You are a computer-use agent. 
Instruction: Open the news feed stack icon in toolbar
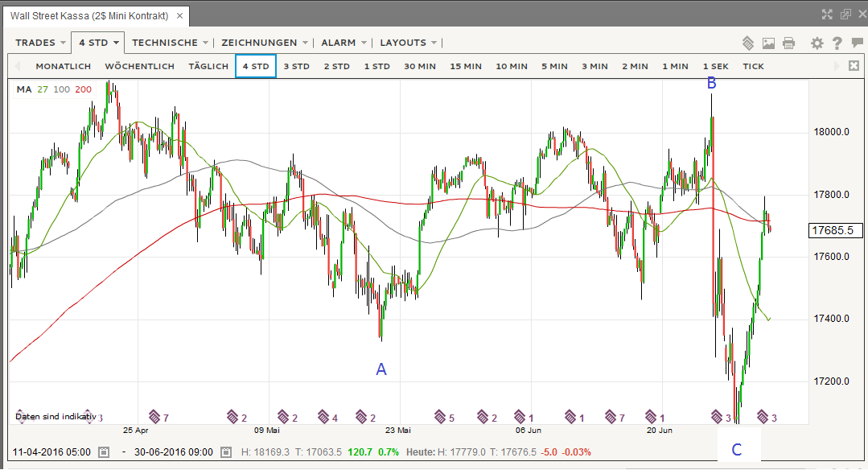click(x=748, y=43)
